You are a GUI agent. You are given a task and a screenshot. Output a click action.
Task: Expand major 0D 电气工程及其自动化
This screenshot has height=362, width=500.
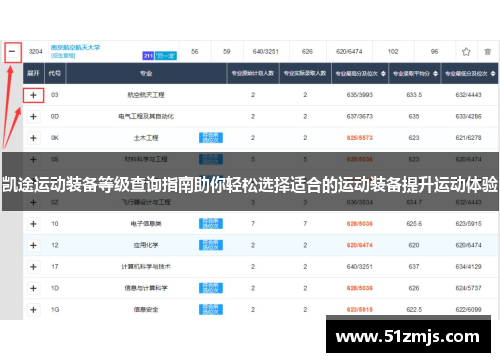pos(33,116)
